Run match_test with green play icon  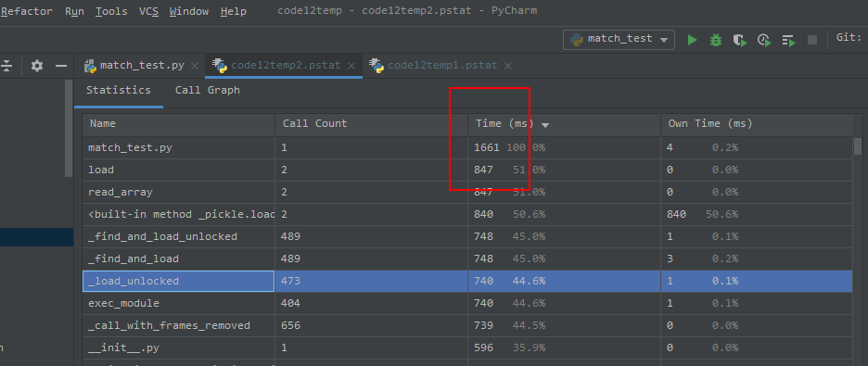(692, 40)
